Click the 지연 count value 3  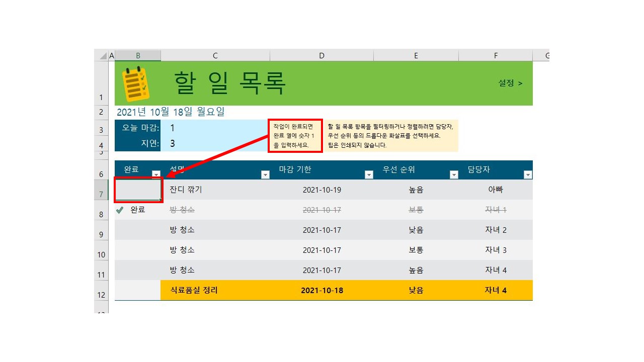172,144
